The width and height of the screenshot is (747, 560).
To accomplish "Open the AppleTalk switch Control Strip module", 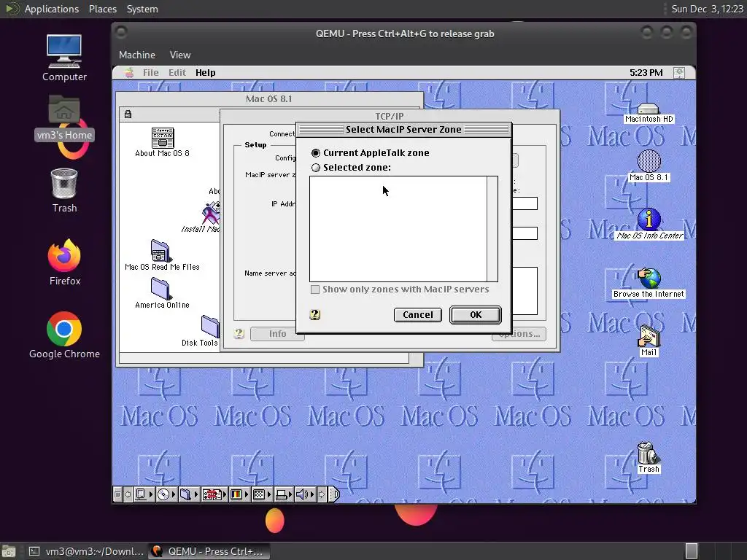I will 144,494.
